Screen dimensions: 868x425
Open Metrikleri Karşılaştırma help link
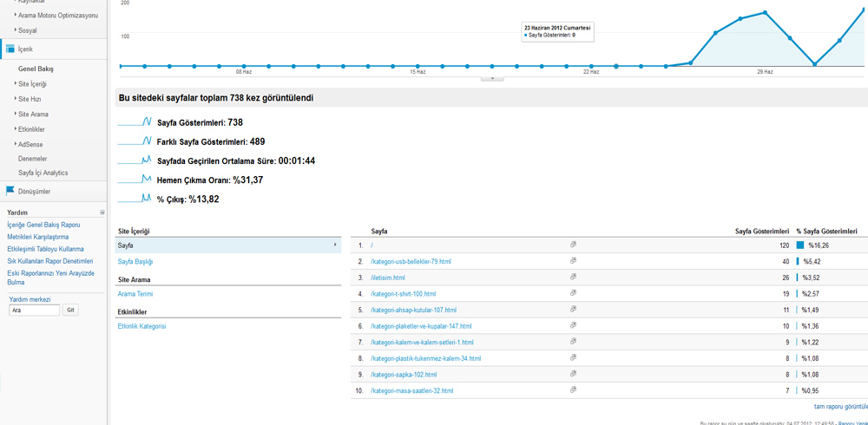click(x=37, y=237)
